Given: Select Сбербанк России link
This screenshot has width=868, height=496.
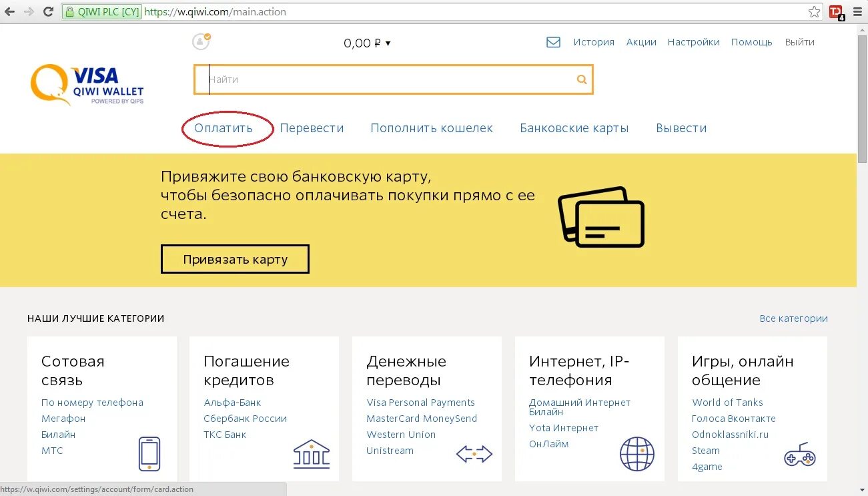Looking at the screenshot, I should [245, 419].
